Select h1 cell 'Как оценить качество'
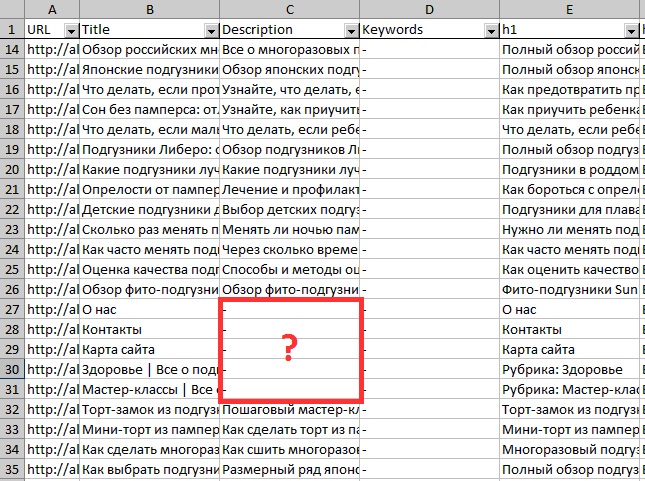645x481 pixels. tap(569, 270)
